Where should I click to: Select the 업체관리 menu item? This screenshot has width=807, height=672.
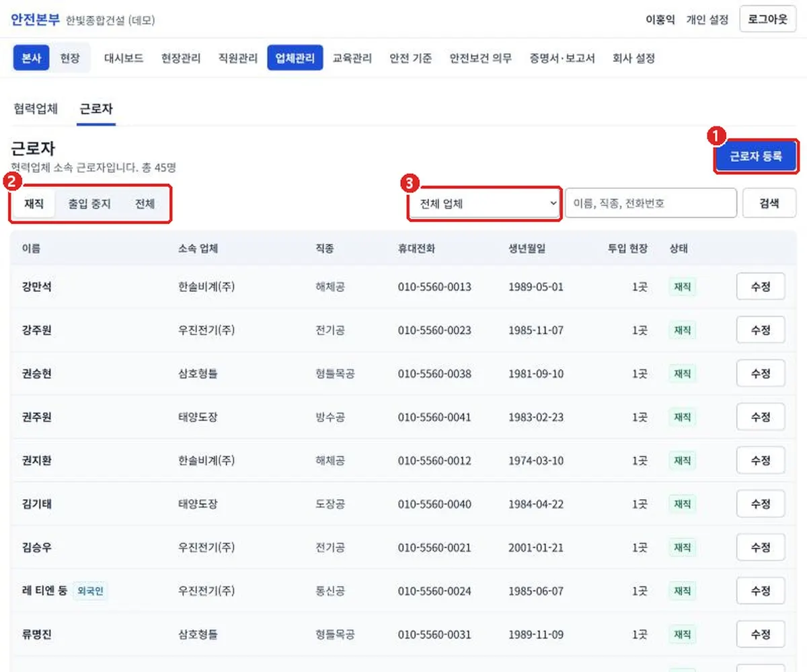point(295,58)
